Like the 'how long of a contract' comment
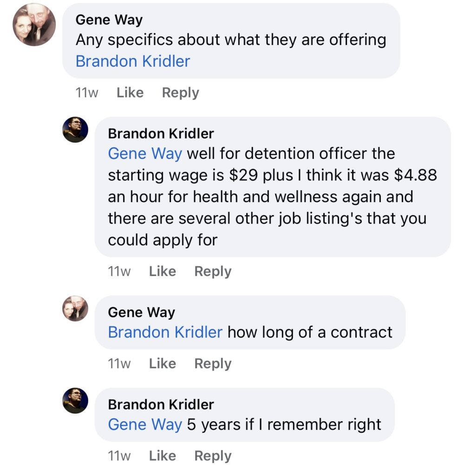Image resolution: width=464 pixels, height=476 pixels. tap(162, 363)
